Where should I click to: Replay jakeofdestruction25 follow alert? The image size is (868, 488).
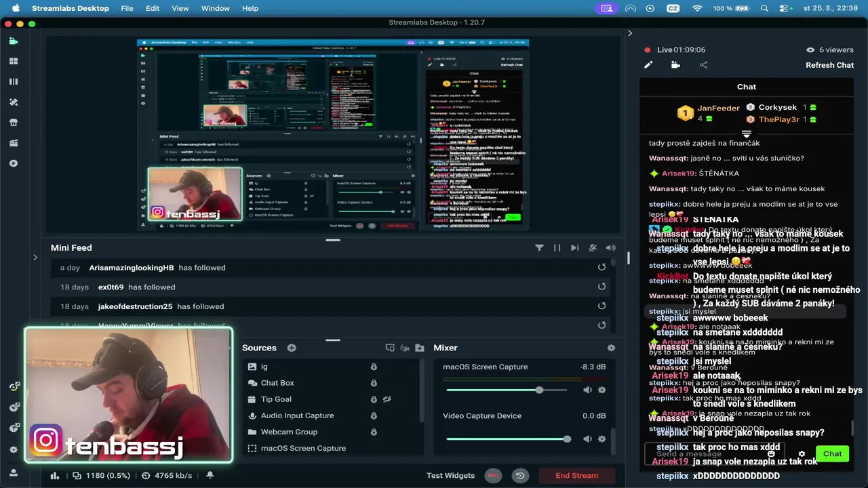pyautogui.click(x=601, y=306)
